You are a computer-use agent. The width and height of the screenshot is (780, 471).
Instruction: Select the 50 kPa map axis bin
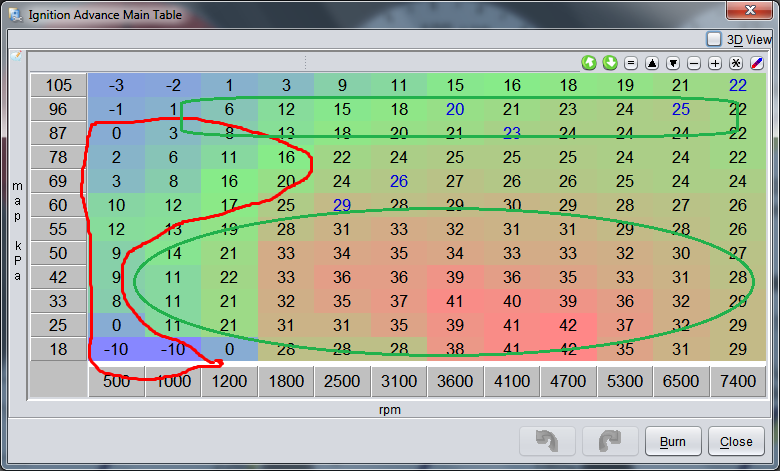tap(59, 253)
